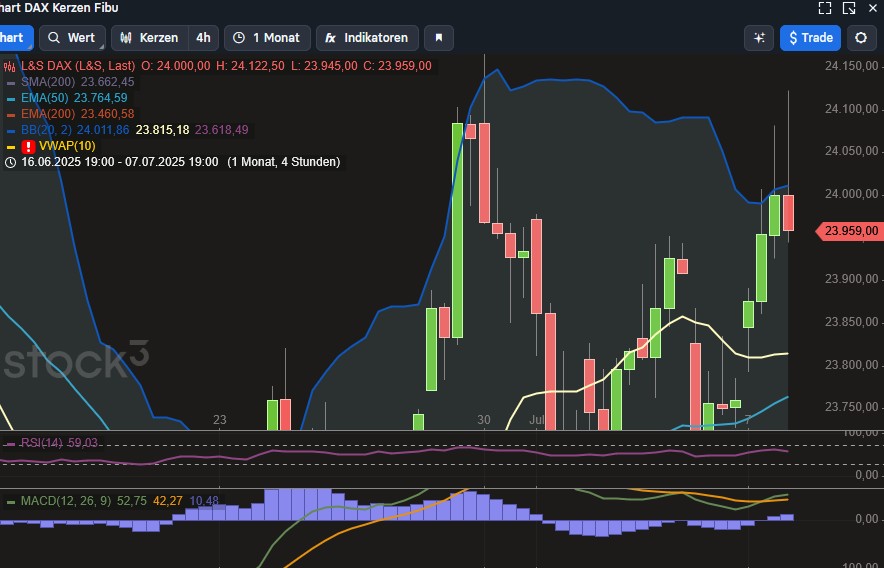The height and width of the screenshot is (568, 884).
Task: Toggle fullscreen chart view icon
Action: [x=825, y=8]
